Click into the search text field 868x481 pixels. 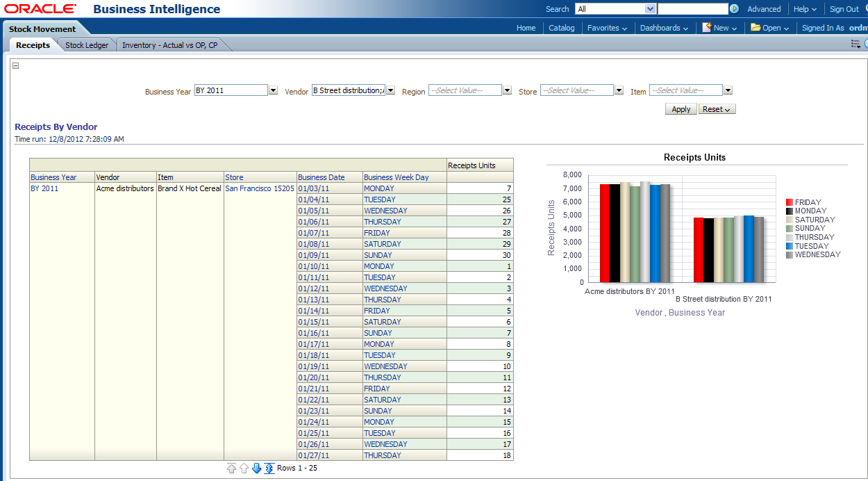[692, 9]
